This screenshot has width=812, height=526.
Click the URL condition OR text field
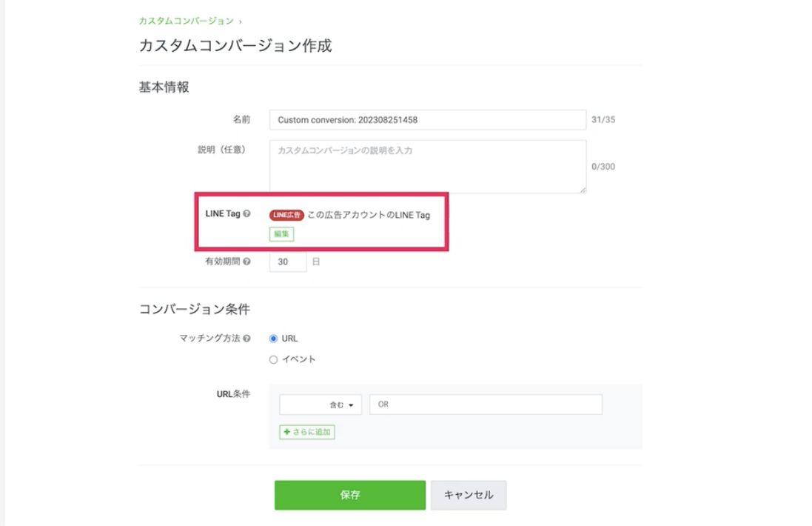pyautogui.click(x=486, y=405)
